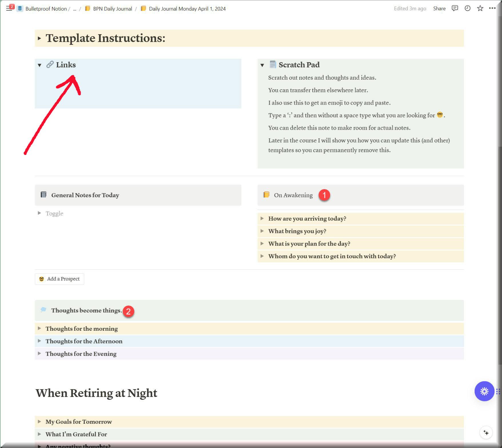This screenshot has height=448, width=502.
Task: Click Daily Journal Monday April 1, 2024 breadcrumb
Action: point(187,9)
